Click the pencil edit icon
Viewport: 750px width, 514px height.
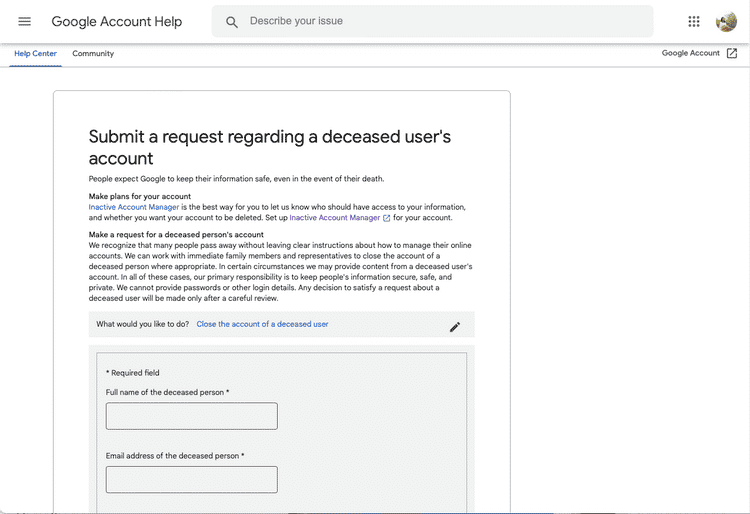pyautogui.click(x=455, y=326)
